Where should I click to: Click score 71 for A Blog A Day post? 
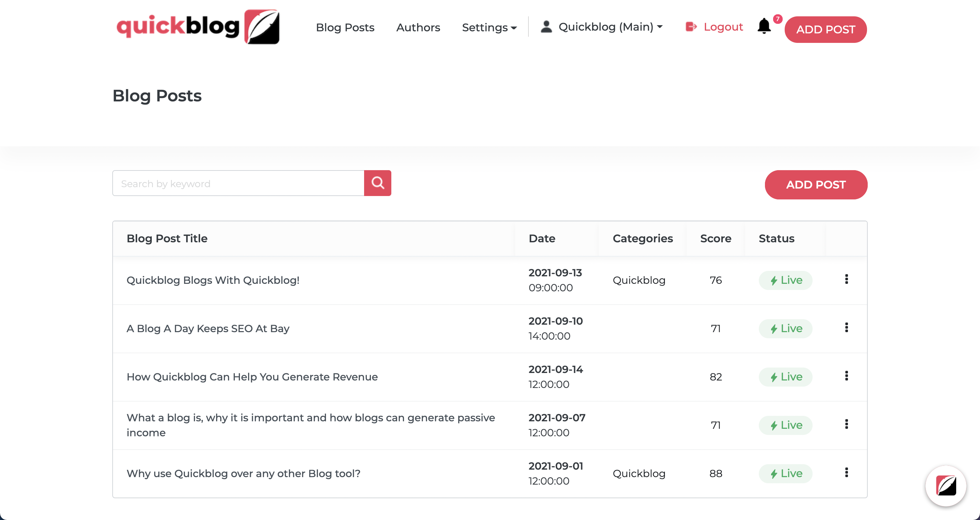pos(716,329)
